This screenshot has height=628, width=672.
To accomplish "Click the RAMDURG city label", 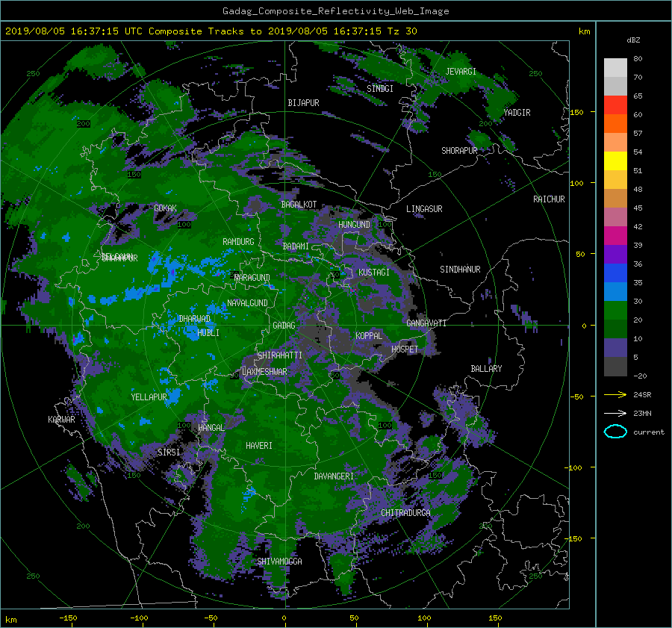I will tap(238, 242).
